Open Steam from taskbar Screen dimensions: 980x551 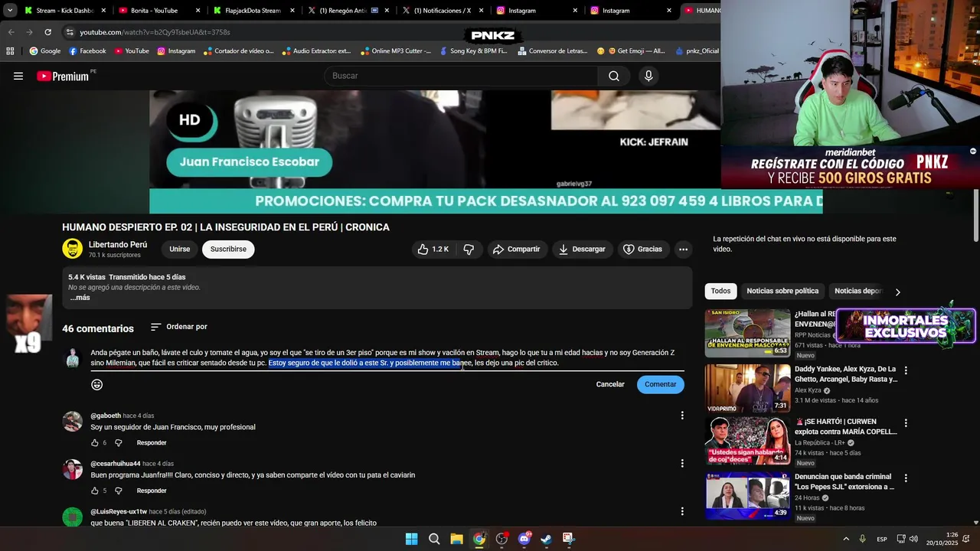click(546, 539)
